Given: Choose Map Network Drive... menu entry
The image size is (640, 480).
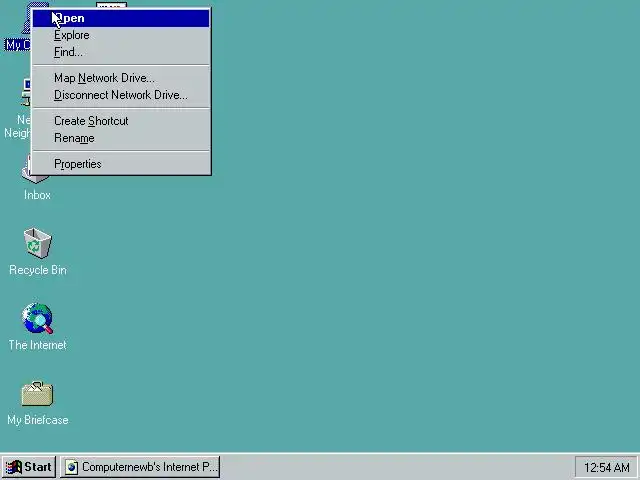Looking at the screenshot, I should click(x=121, y=78).
